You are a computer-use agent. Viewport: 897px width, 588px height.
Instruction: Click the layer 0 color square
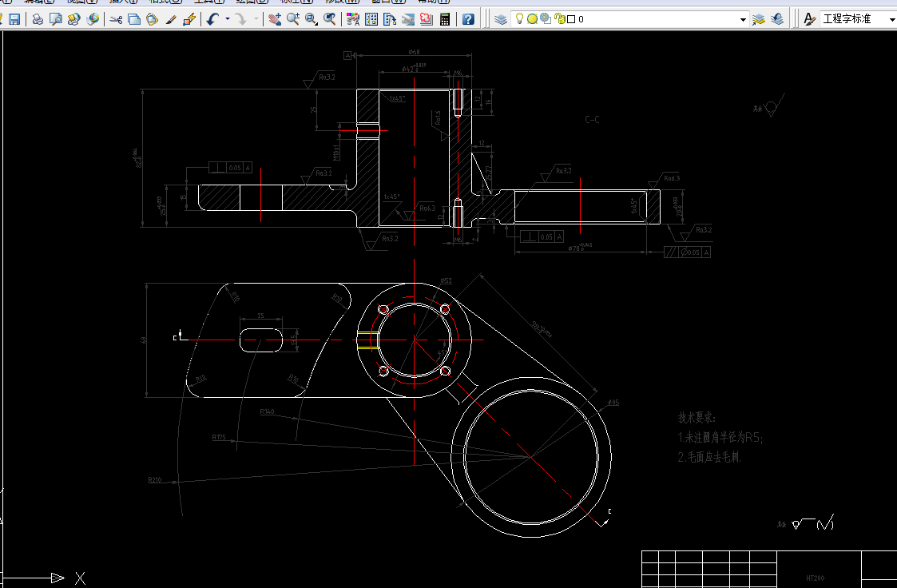tap(571, 19)
